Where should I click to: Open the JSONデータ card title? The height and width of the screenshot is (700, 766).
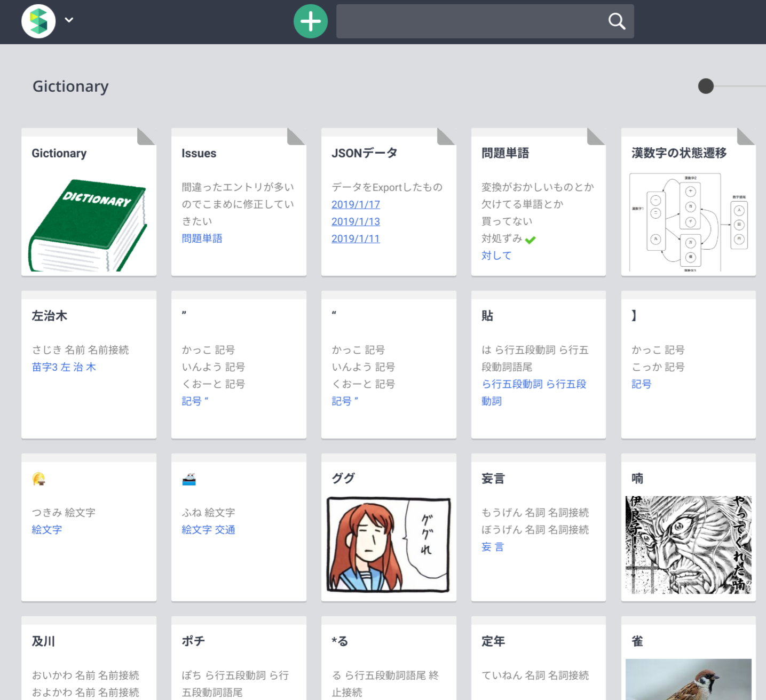pyautogui.click(x=365, y=154)
